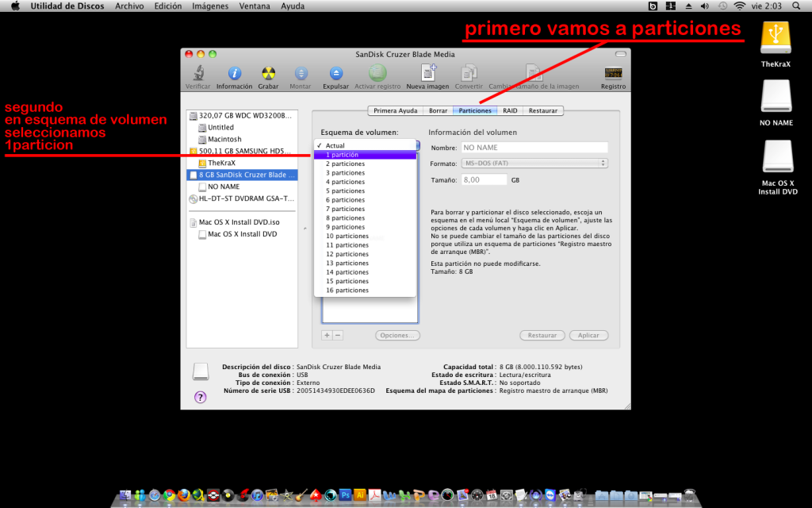The height and width of the screenshot is (508, 812).
Task: Open the Archivo menu
Action: pos(129,6)
